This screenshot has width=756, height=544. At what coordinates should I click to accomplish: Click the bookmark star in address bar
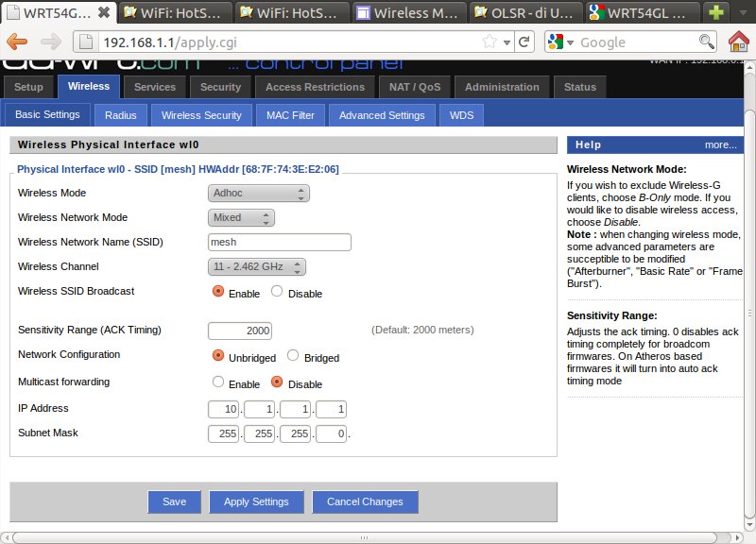(x=490, y=42)
